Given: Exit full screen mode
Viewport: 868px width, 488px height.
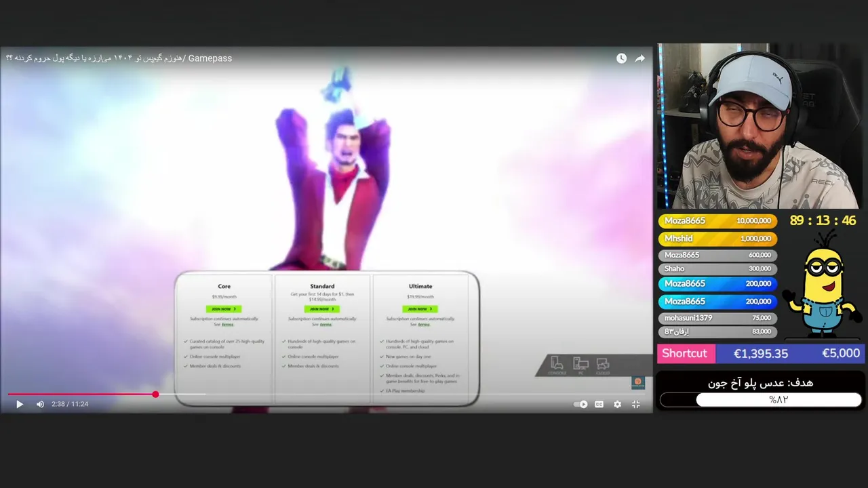Looking at the screenshot, I should pyautogui.click(x=636, y=404).
